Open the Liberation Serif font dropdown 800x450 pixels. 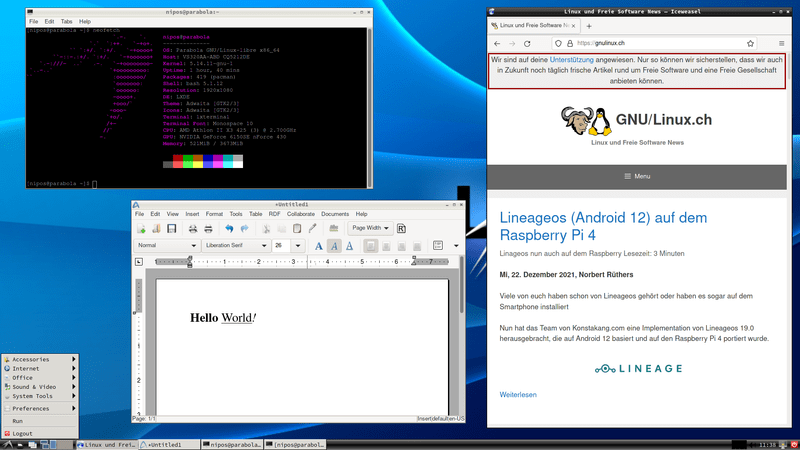coord(235,245)
